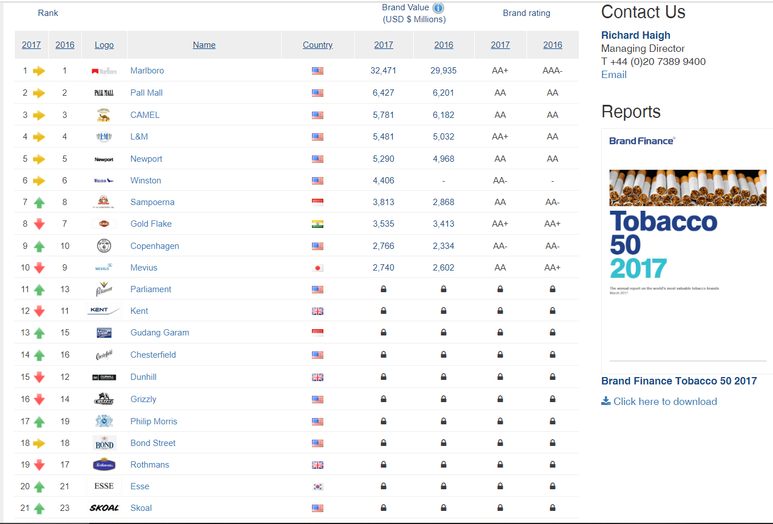Click the Parliament logo

104,289
